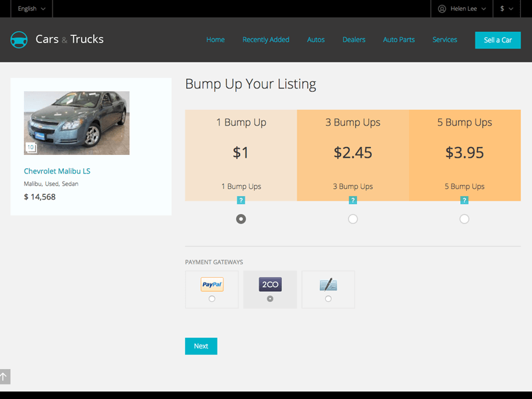Open help for 1 Bump Up plan

[x=241, y=200]
